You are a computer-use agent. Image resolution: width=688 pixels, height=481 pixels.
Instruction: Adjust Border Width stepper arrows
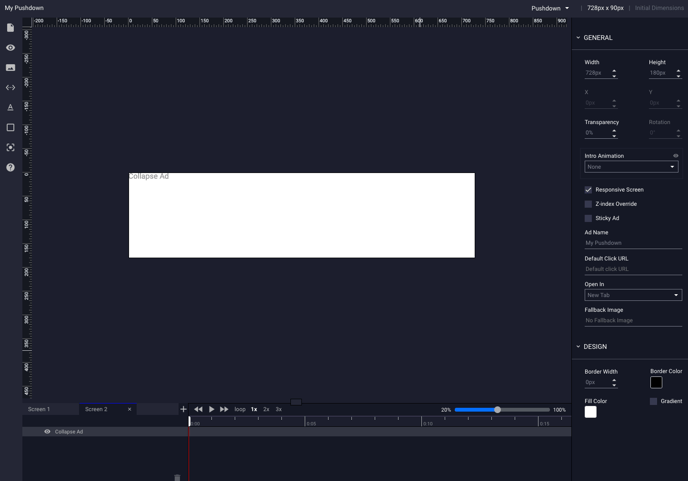point(614,383)
